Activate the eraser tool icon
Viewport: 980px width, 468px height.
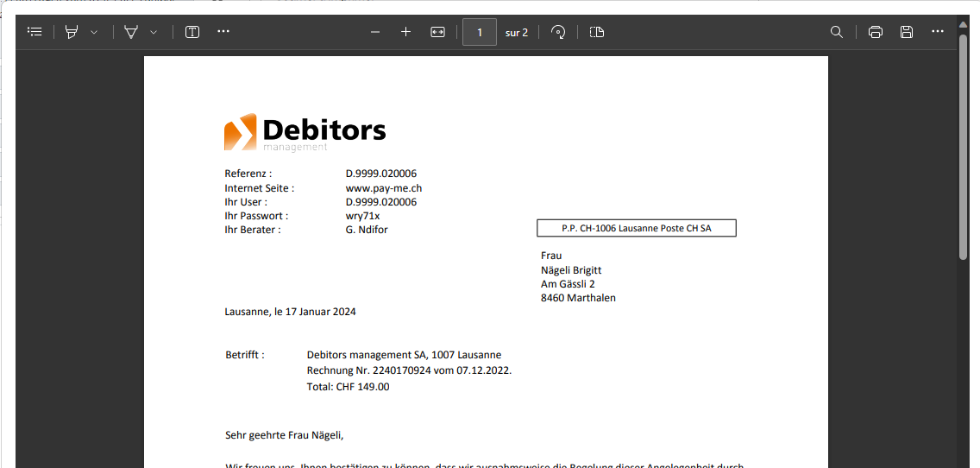(131, 32)
